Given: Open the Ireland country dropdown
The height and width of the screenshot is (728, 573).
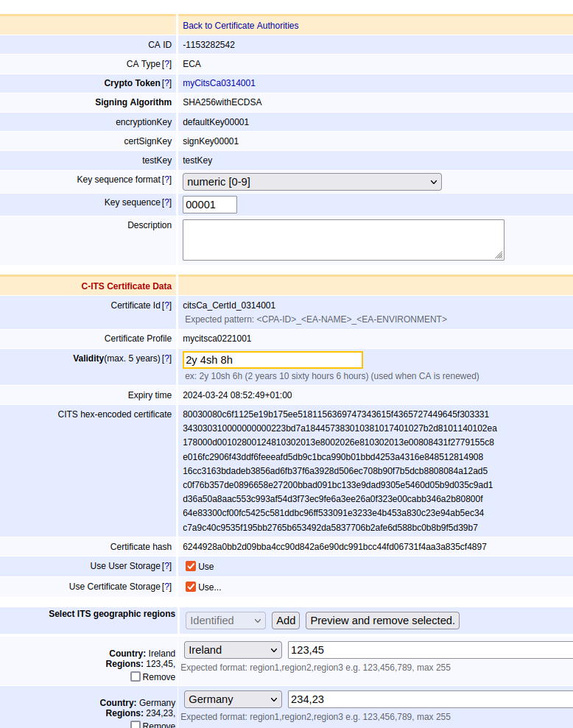Looking at the screenshot, I should click(x=233, y=650).
